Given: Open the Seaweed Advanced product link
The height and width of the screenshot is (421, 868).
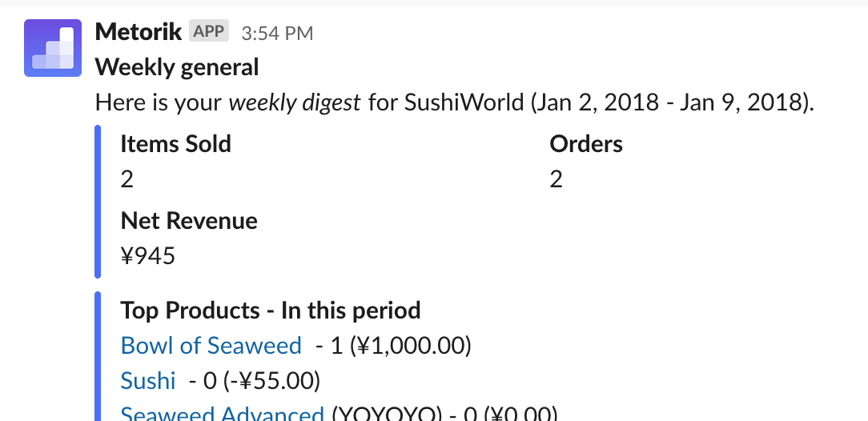Looking at the screenshot, I should [222, 413].
